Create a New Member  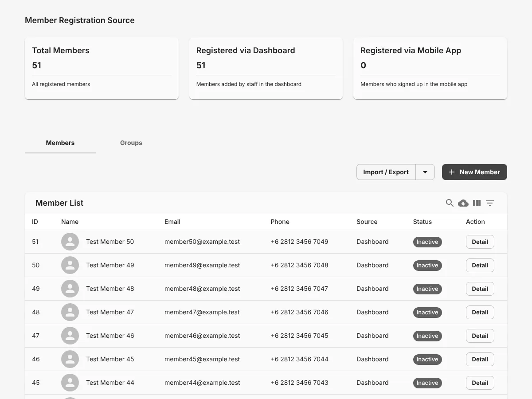pos(474,172)
